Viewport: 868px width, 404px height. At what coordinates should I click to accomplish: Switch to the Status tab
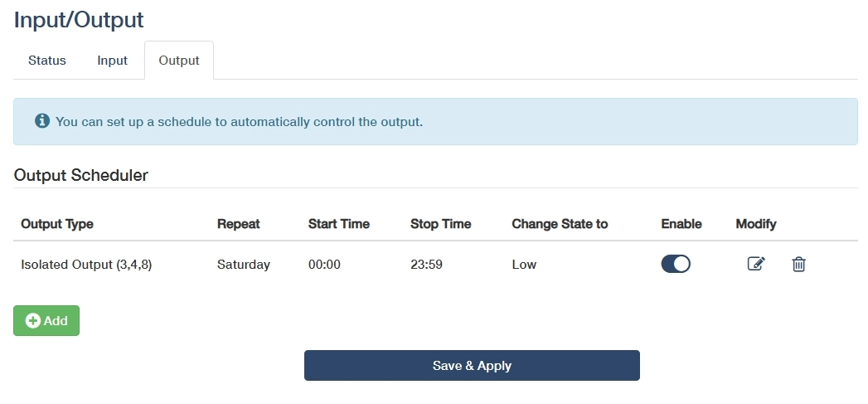click(47, 61)
